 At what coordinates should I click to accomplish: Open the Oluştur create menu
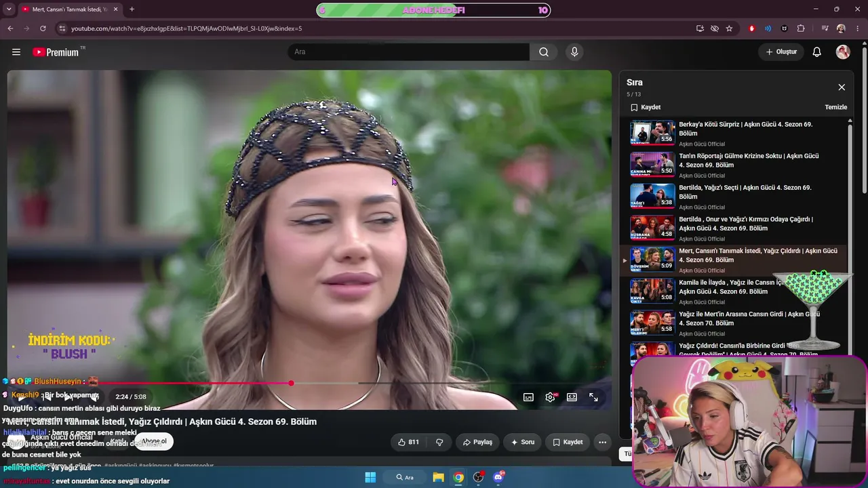pos(781,52)
